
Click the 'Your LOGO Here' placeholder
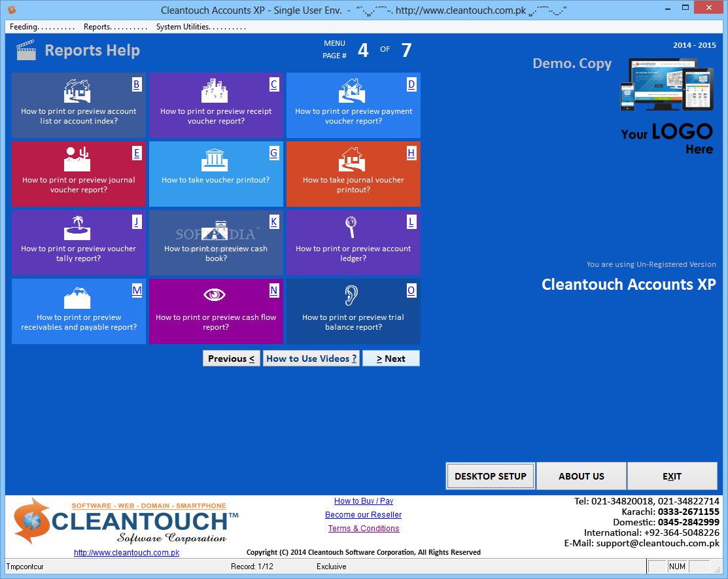pos(667,138)
